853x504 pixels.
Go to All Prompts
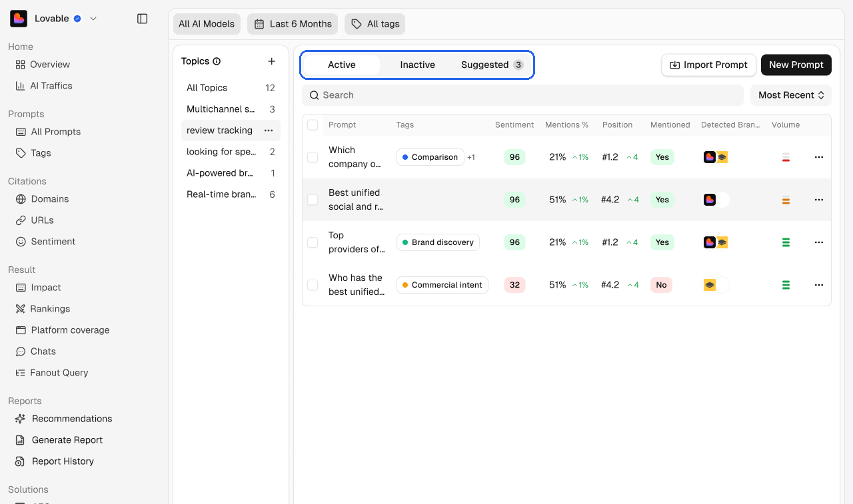click(x=48, y=132)
